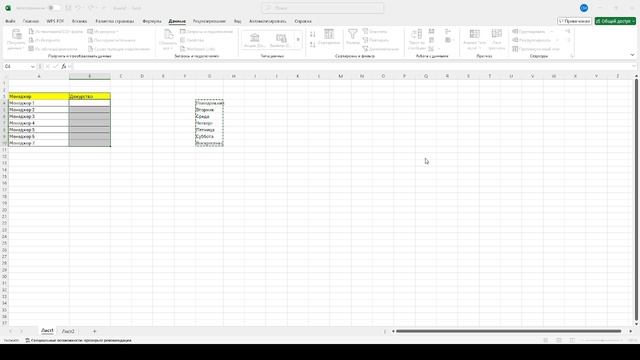Reapply filter (Повторить)
Image resolution: width=640 pixels, height=360 pixels.
click(376, 40)
